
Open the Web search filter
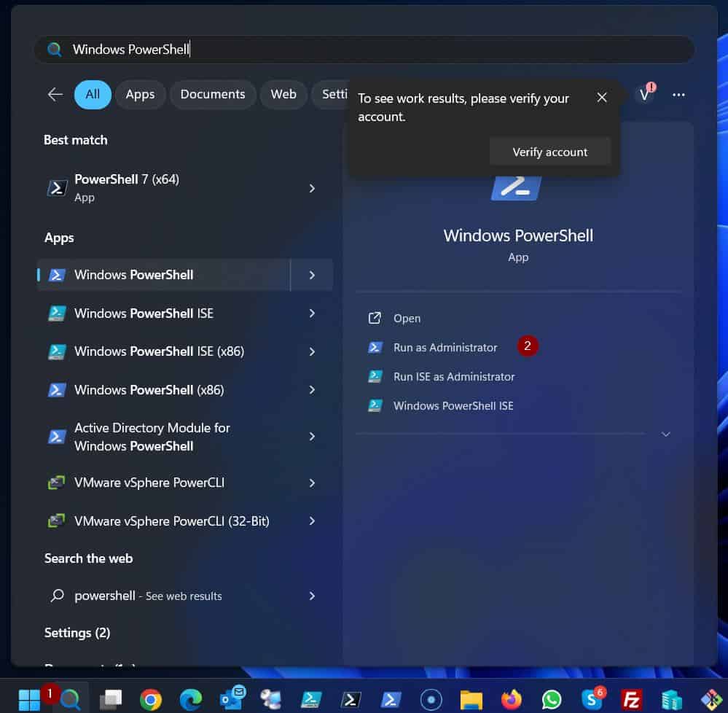[x=283, y=94]
